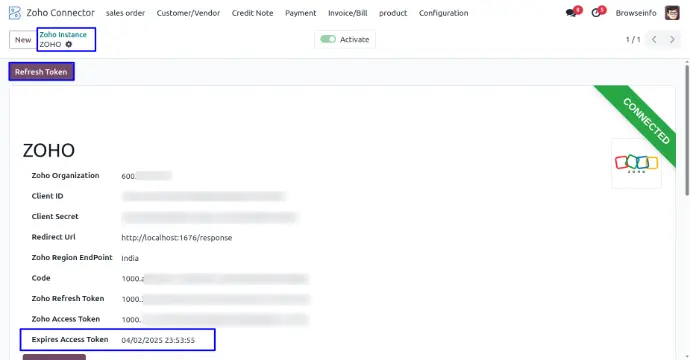Screen dimensions: 690x360
Task: Click the ZOHO record heading
Action: 49,151
